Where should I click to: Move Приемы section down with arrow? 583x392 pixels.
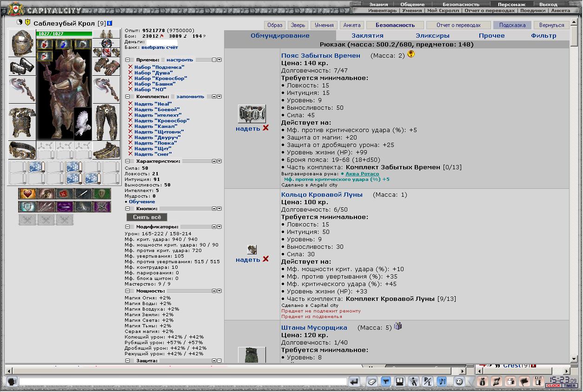(219, 60)
